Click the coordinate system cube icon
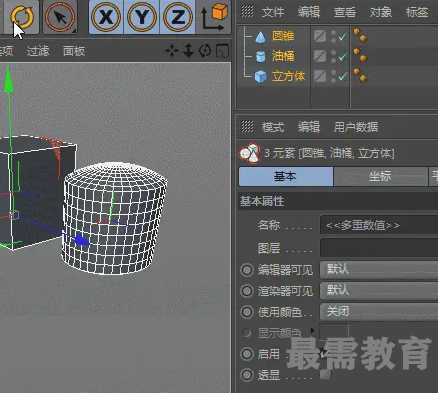Screen dimensions: 438x393 pyautogui.click(x=214, y=16)
